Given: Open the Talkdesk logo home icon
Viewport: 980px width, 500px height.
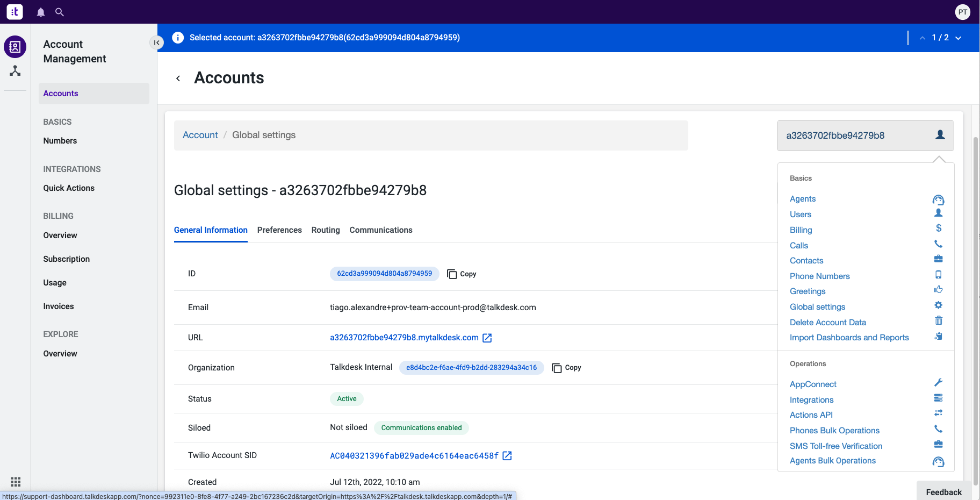Looking at the screenshot, I should (x=15, y=12).
